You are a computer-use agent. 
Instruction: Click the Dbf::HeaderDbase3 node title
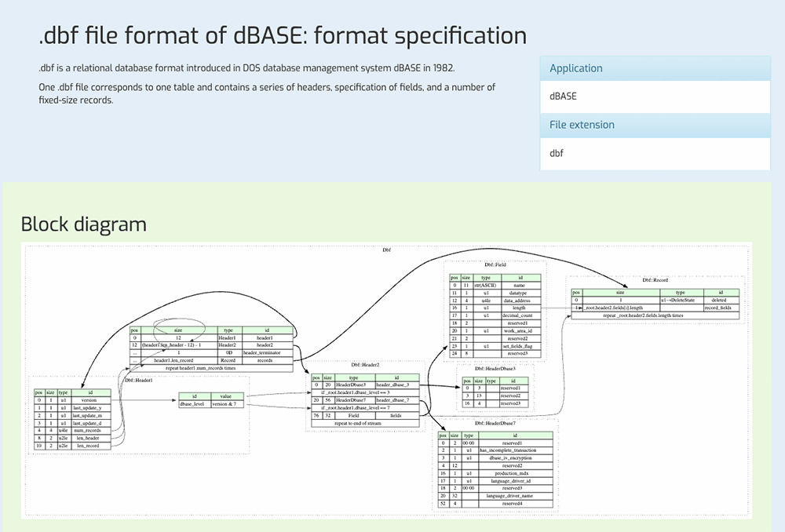click(x=495, y=368)
